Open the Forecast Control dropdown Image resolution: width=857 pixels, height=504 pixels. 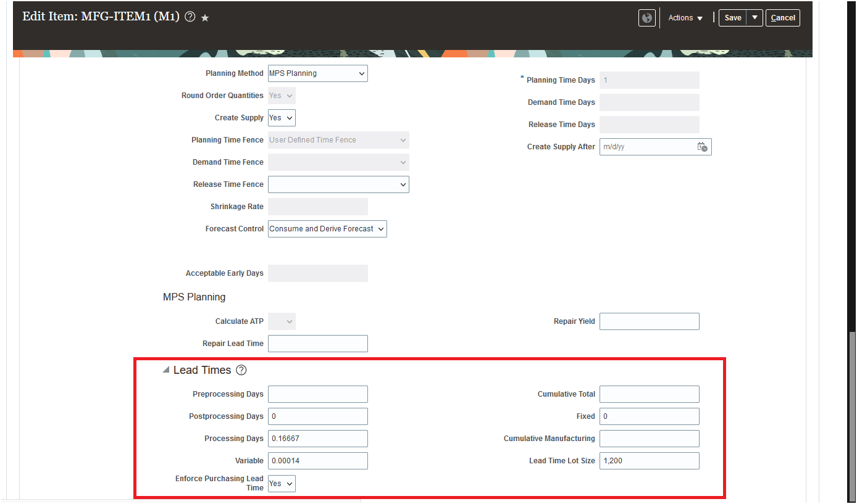(327, 229)
